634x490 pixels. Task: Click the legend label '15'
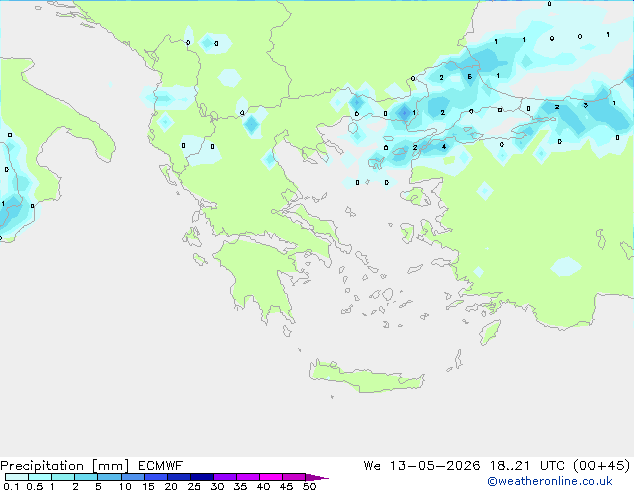(148, 486)
